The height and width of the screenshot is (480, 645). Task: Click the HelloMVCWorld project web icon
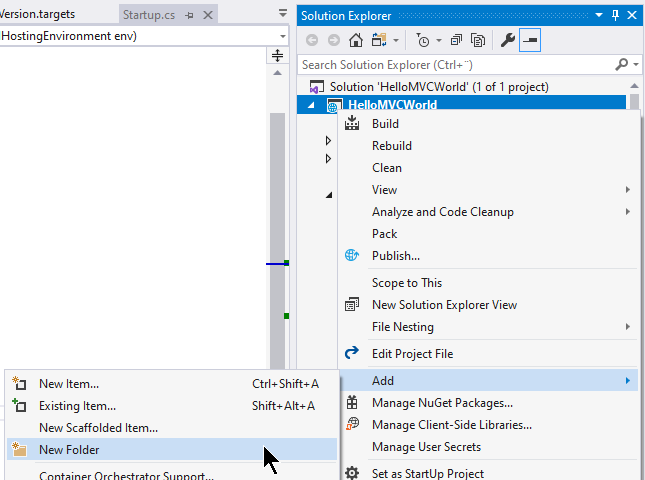[334, 106]
